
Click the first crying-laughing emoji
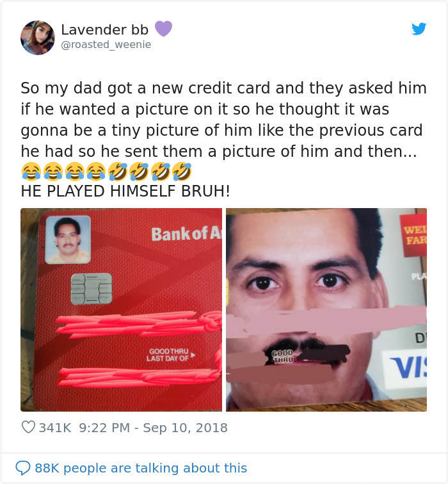[x=31, y=171]
